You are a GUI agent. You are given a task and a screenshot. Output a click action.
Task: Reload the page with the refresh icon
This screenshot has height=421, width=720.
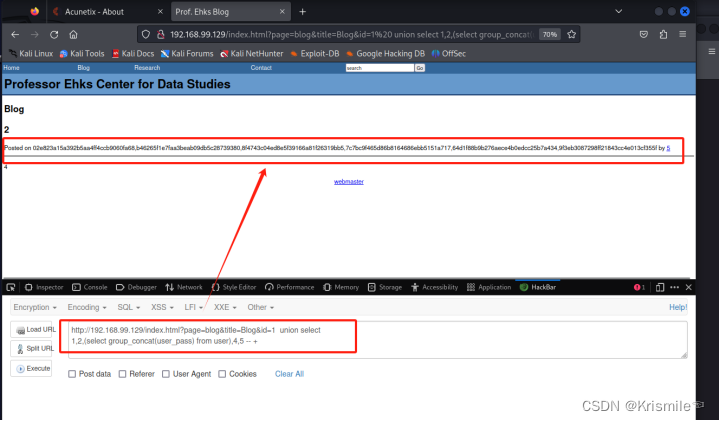point(54,34)
